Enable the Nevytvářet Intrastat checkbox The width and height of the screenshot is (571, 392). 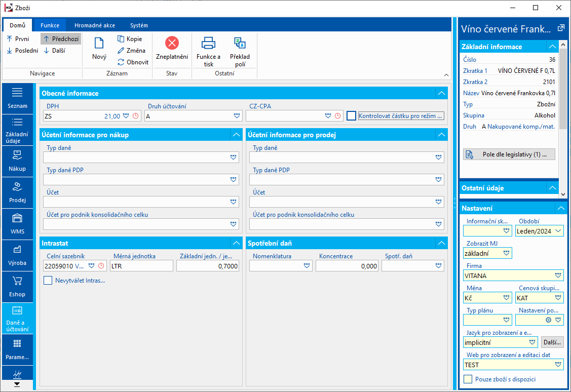point(48,280)
